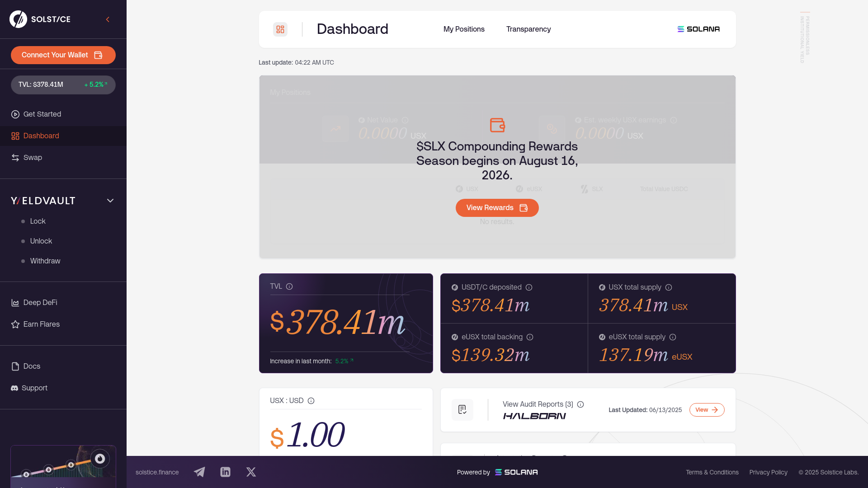
Task: Click the Docs file icon in sidebar
Action: [15, 366]
